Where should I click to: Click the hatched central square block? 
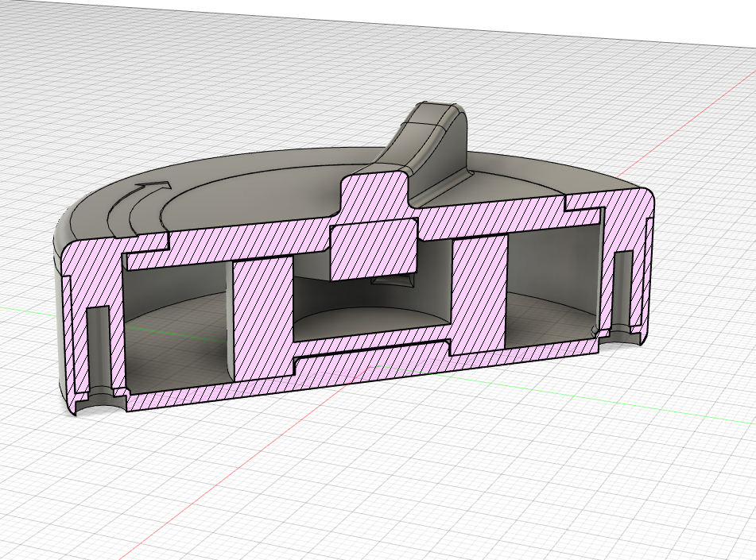click(373, 247)
